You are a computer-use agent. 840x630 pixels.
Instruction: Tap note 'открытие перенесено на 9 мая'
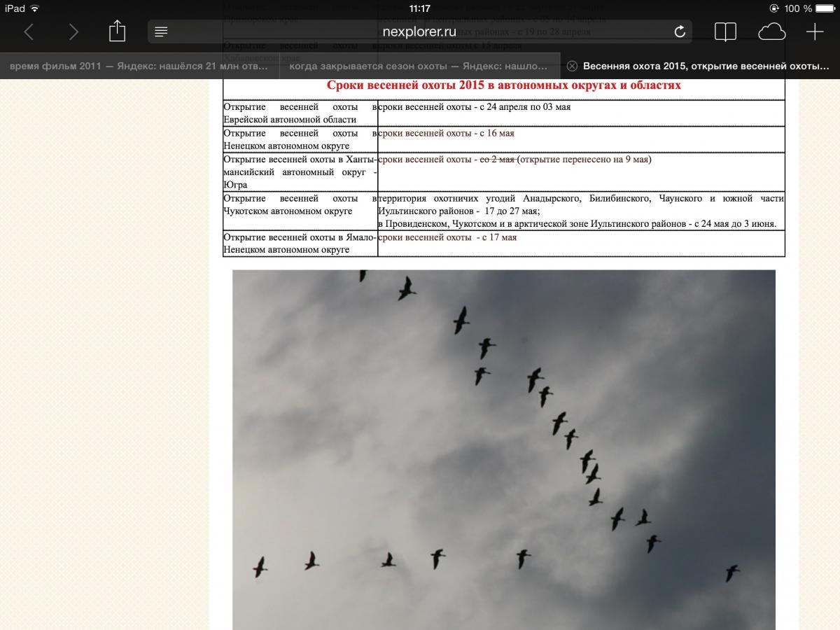[584, 160]
